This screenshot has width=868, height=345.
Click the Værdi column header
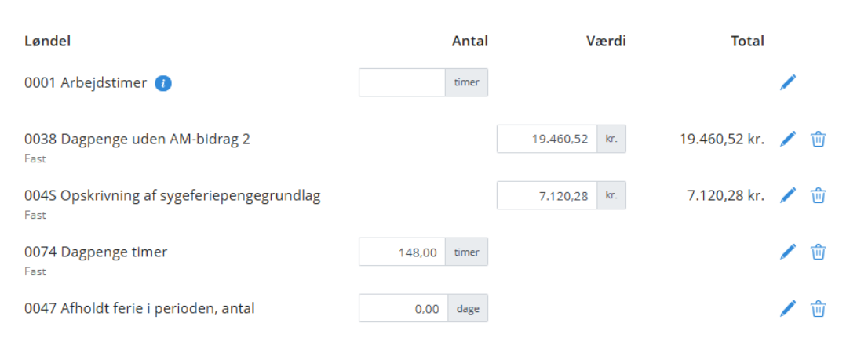(606, 41)
